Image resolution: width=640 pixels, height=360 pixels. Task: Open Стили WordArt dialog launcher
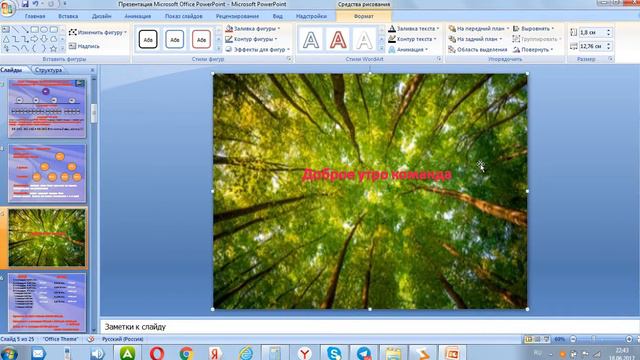tap(439, 59)
